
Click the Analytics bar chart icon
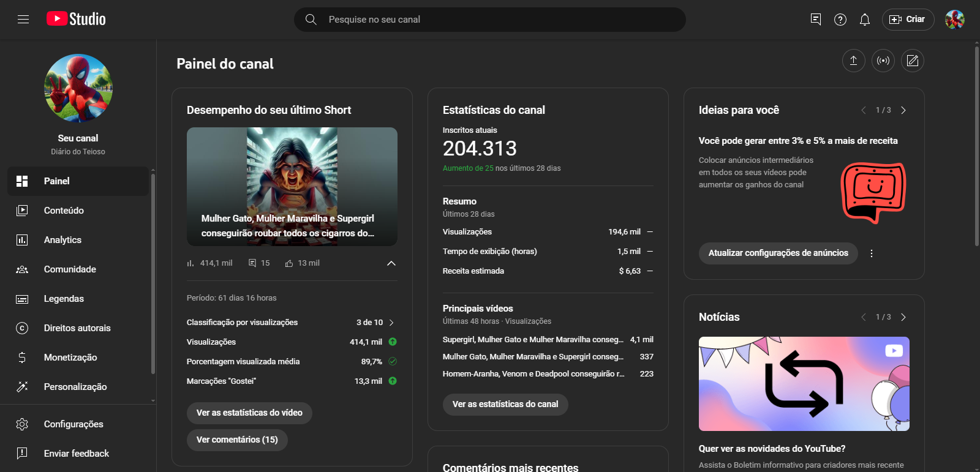(x=22, y=240)
